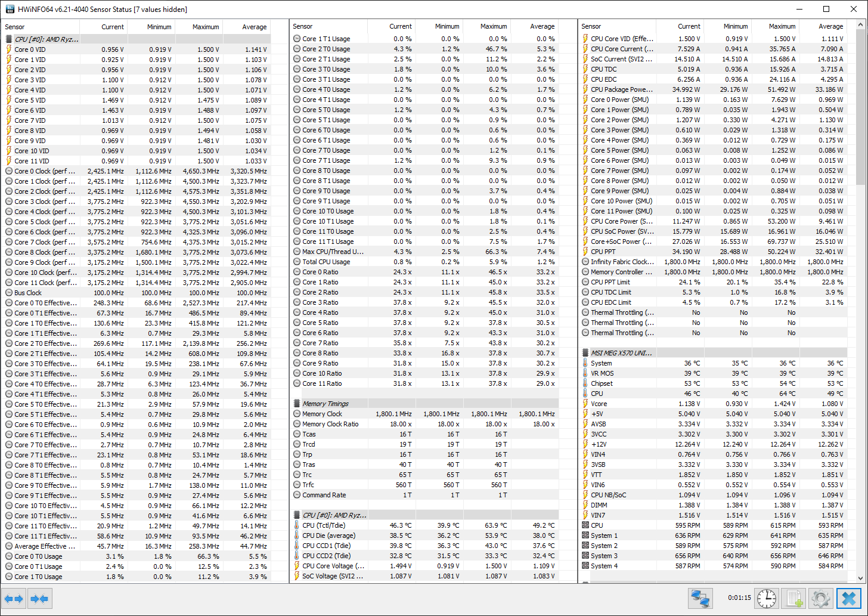This screenshot has height=616, width=868.
Task: Select the Average Effective sensor row
Action: (x=137, y=546)
